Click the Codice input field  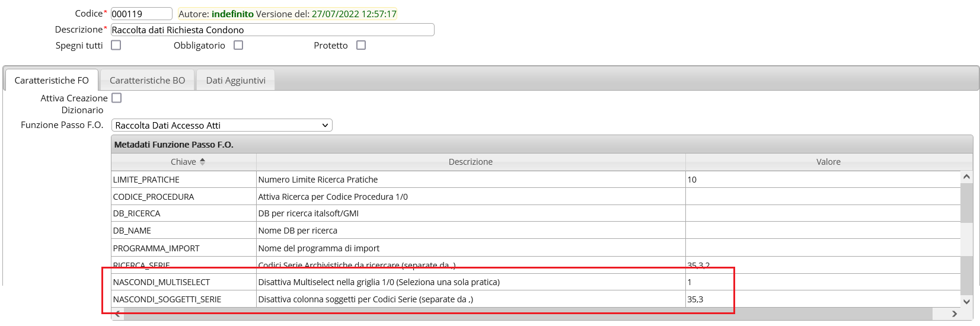click(x=141, y=14)
